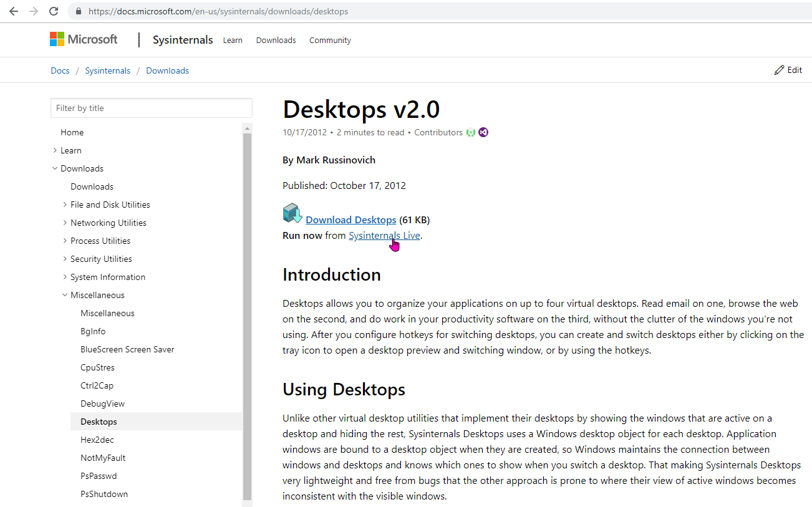Open the Learn top navigation item
Viewport: 812px width, 507px height.
click(x=233, y=40)
